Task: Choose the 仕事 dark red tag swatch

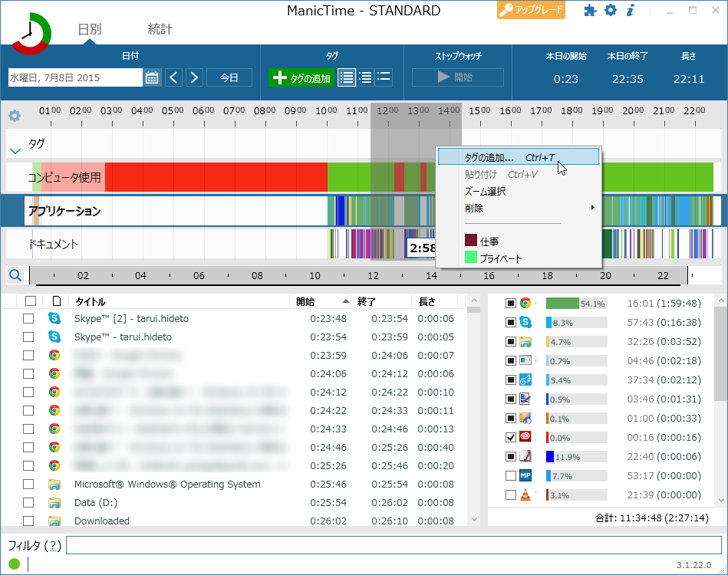Action: pos(471,241)
